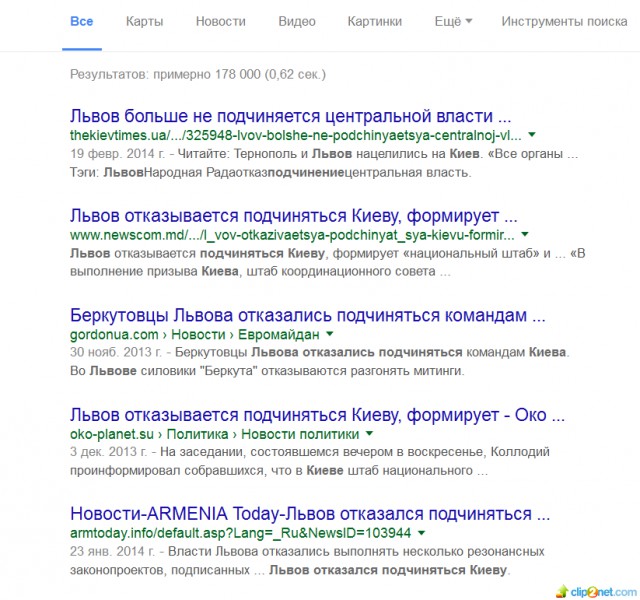Viewport: 640px width, 600px height.
Task: Expand dropdown arrow next to thekievtimes.ua URL
Action: point(532,134)
